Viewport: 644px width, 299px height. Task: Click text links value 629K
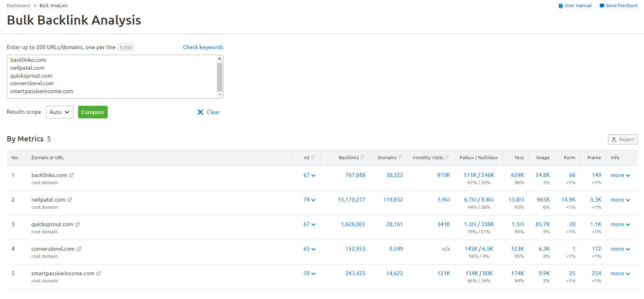tap(518, 175)
